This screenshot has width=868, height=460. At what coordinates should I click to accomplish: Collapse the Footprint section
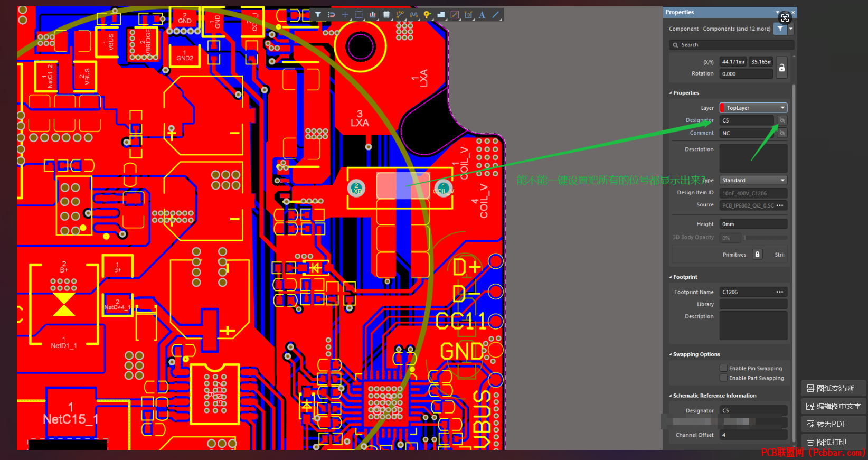pyautogui.click(x=671, y=277)
